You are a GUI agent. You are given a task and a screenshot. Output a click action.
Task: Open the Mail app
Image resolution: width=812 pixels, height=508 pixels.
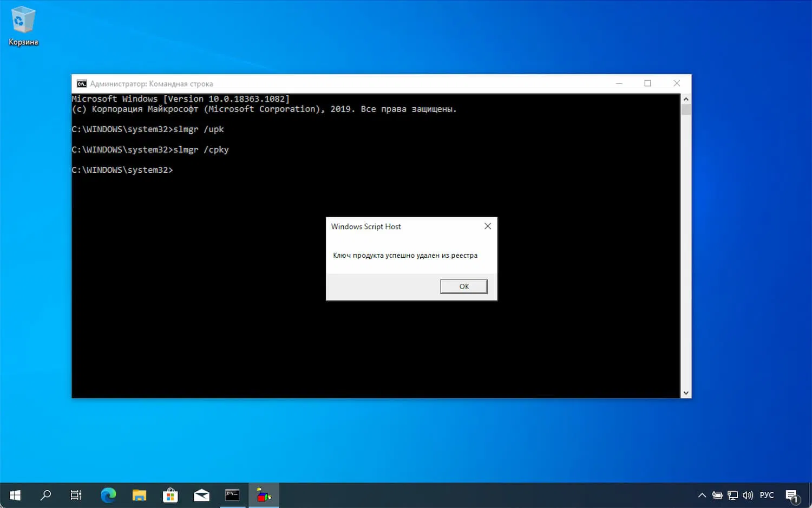pyautogui.click(x=201, y=495)
